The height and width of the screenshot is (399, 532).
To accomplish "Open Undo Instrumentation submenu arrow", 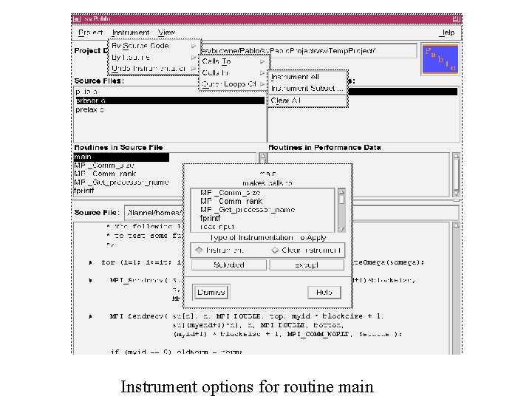I will point(194,69).
